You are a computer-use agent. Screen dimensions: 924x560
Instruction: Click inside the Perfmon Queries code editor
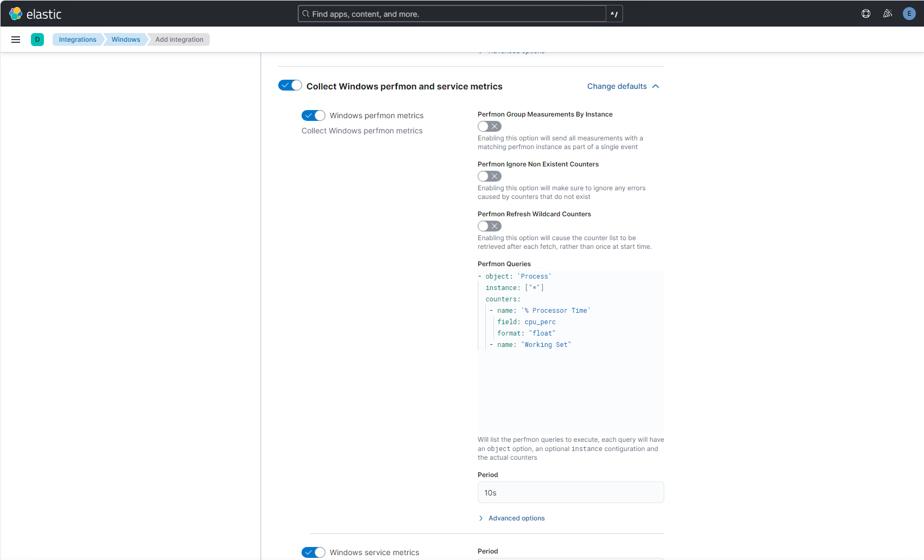(571, 351)
